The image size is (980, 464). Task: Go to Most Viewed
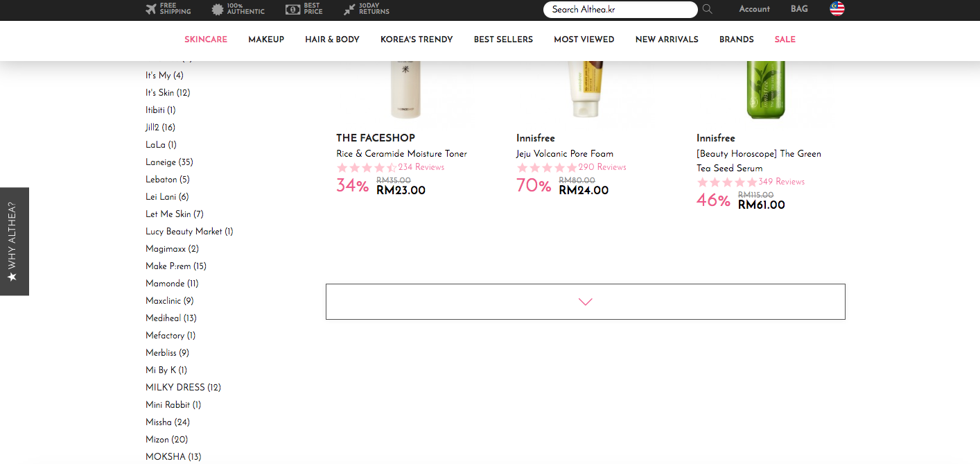[584, 40]
